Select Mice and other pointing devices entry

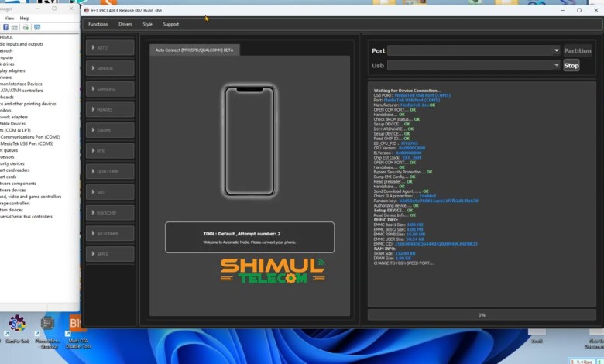28,104
